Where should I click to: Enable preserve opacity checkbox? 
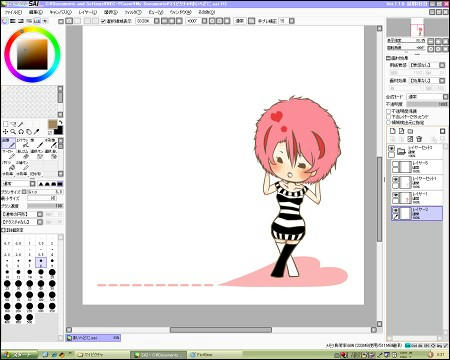click(x=388, y=111)
